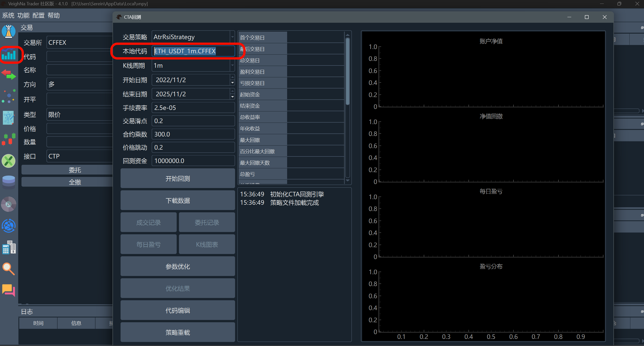
Task: Click the 下载数据 button
Action: click(178, 201)
